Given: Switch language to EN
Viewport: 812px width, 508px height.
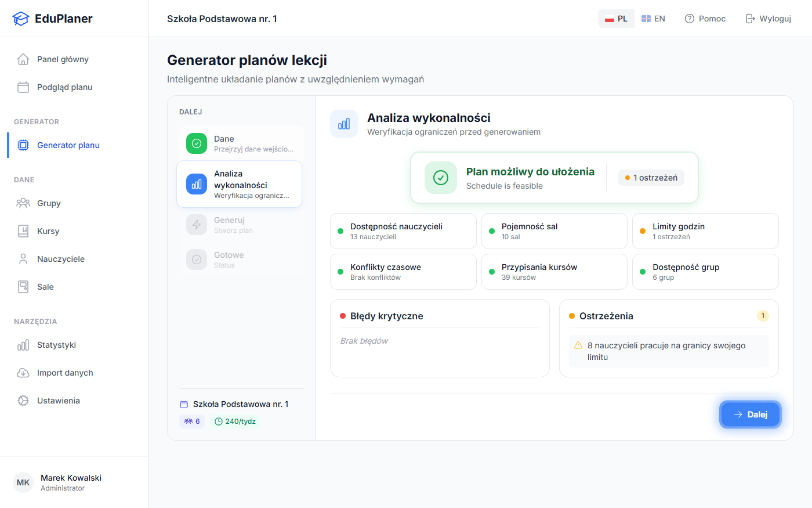Looking at the screenshot, I should [x=653, y=19].
